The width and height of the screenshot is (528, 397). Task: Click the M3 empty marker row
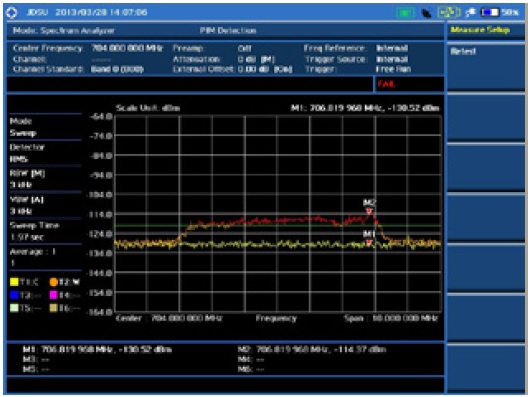click(x=36, y=360)
